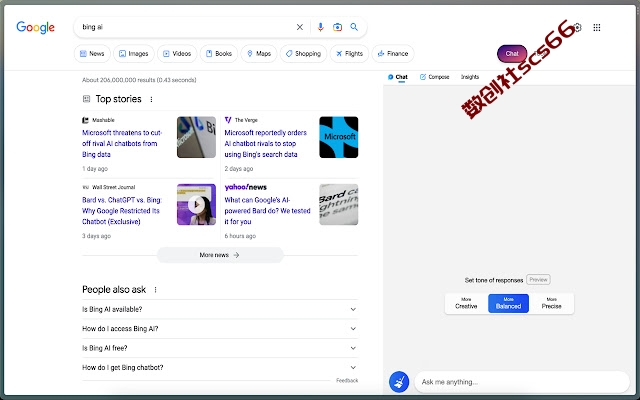
Task: Switch to the Compose tab
Action: (x=434, y=77)
